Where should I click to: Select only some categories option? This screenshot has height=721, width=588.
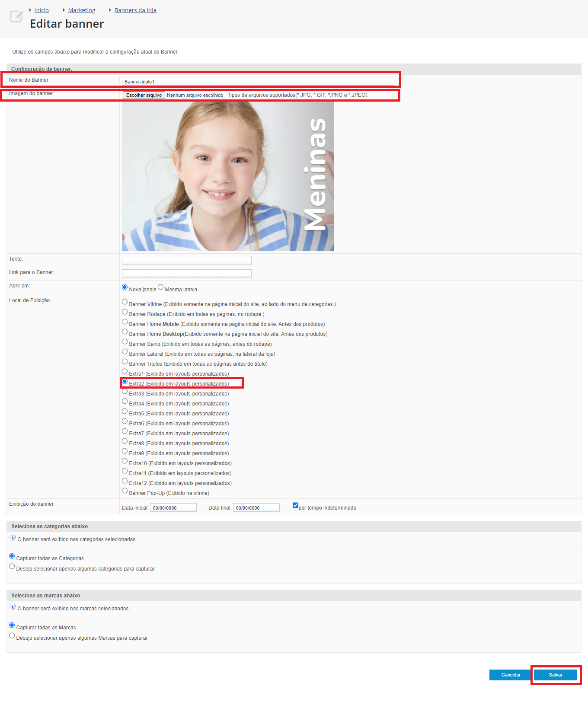tap(12, 567)
